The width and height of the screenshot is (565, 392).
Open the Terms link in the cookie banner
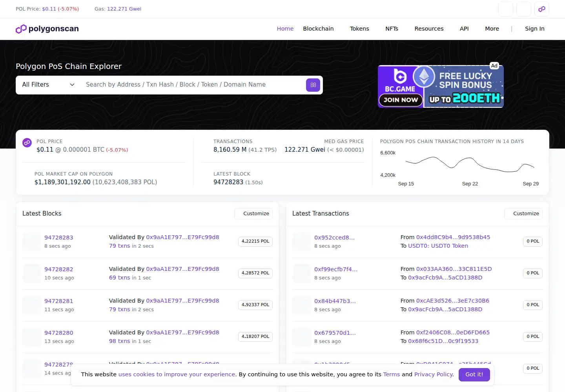(x=392, y=374)
